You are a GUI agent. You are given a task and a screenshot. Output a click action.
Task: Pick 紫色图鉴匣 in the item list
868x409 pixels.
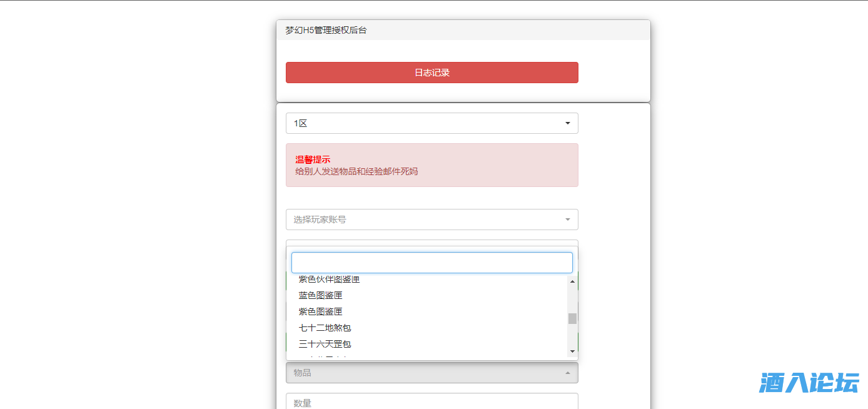320,311
